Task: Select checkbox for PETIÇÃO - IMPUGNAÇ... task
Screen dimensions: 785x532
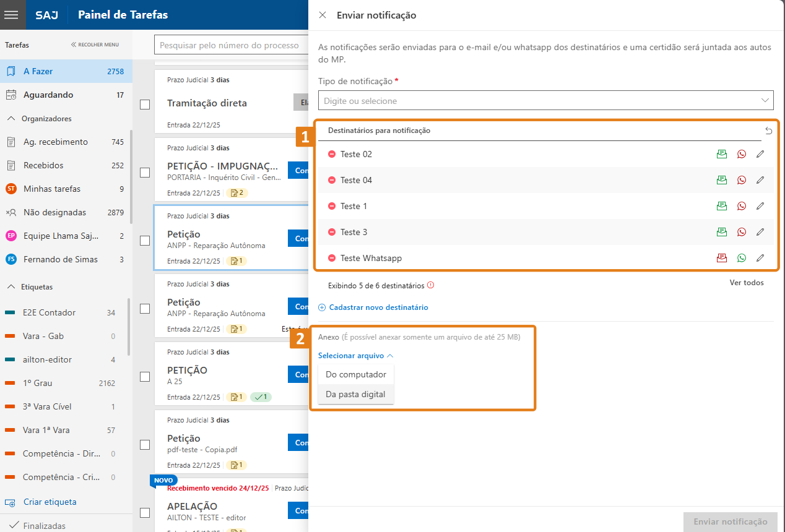Action: [145, 173]
